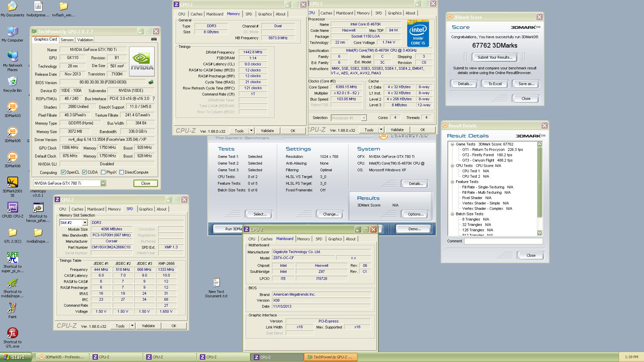
Task: Collapse Batch Size Tests tree node
Action: (x=452, y=214)
